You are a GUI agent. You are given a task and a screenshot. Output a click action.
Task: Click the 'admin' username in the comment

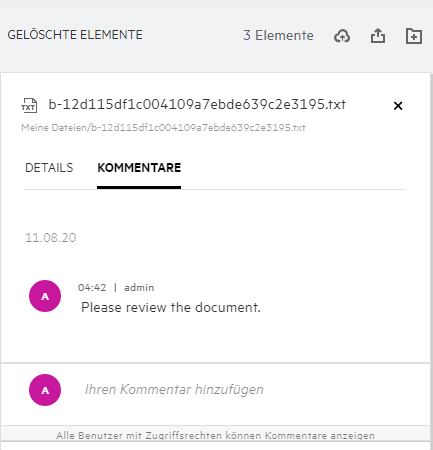coord(139,288)
